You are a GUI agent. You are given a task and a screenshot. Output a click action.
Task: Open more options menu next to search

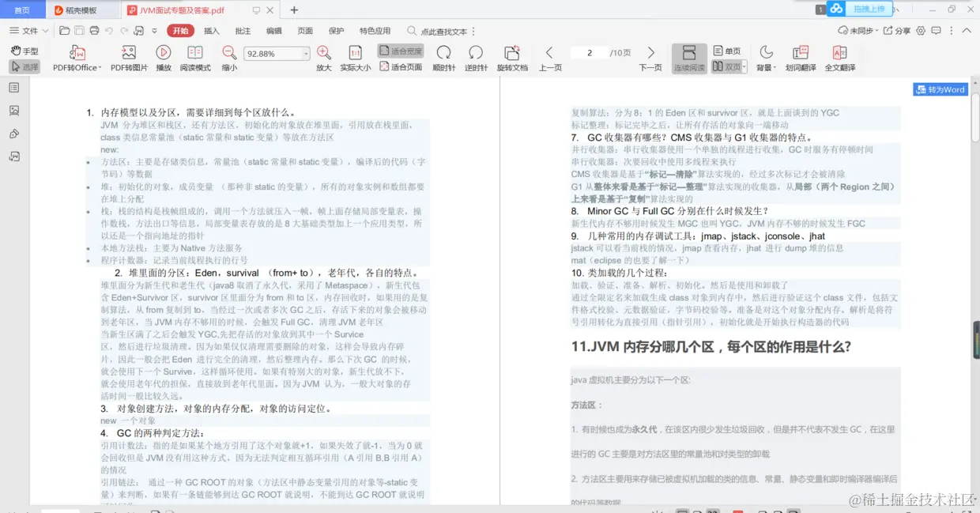(x=473, y=32)
